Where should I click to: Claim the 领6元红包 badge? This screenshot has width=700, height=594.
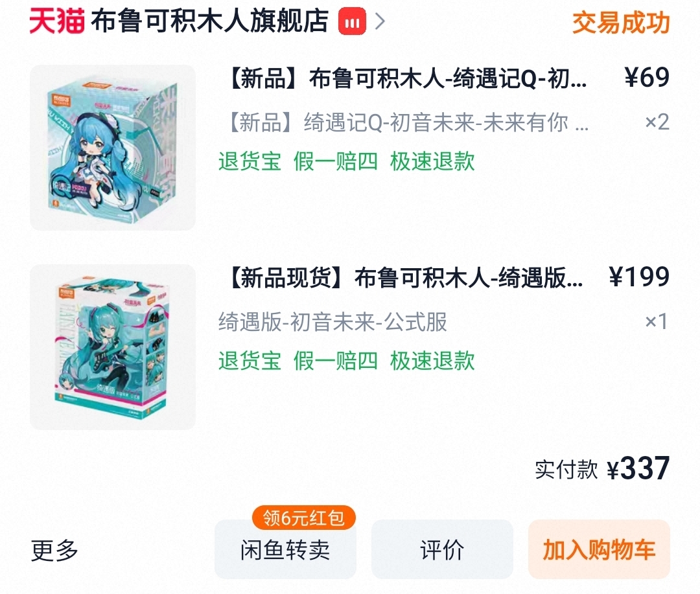coord(303,518)
